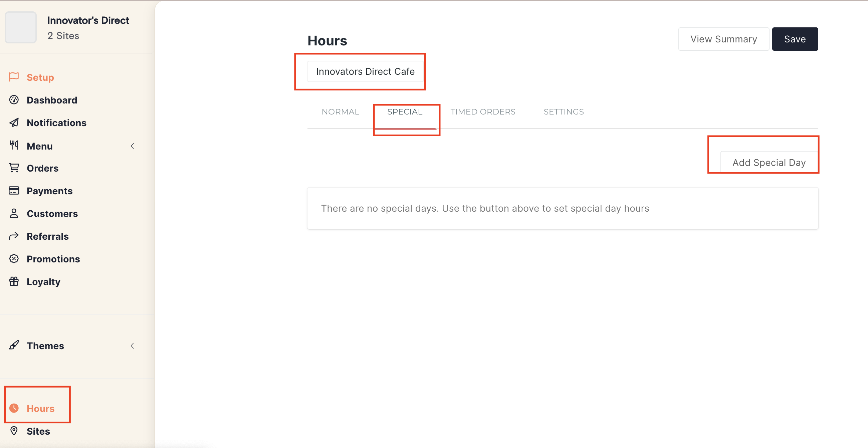Click the Loyalty gift icon
This screenshot has width=868, height=448.
click(14, 281)
